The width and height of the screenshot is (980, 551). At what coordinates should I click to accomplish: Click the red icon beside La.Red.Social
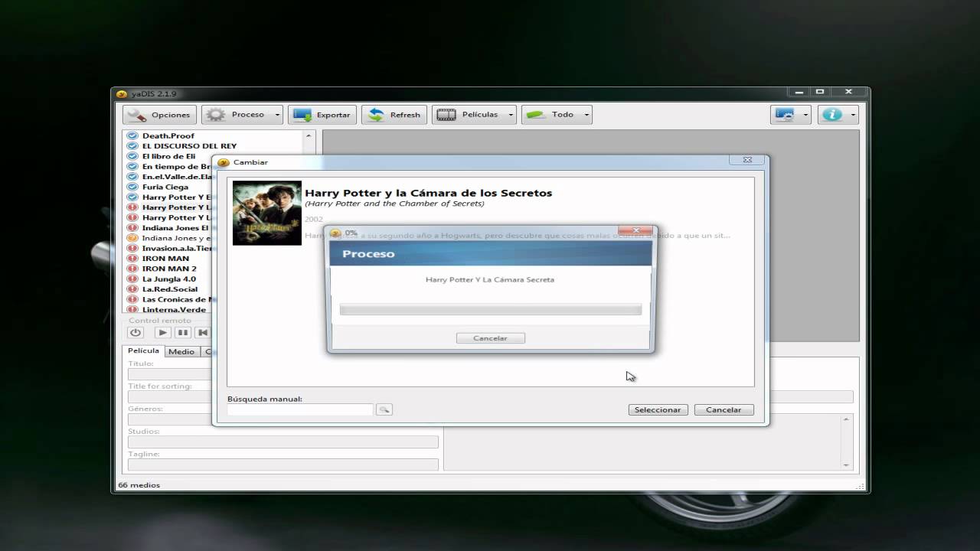[x=132, y=289]
